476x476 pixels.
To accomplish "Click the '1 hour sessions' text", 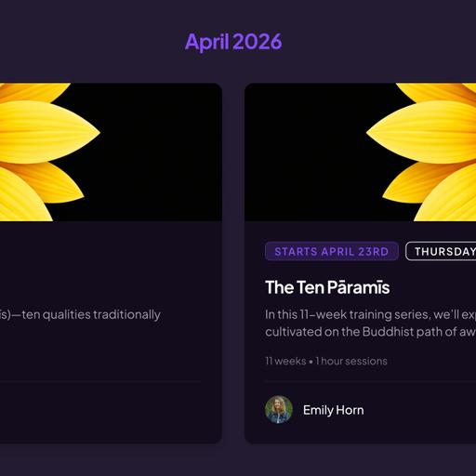I will point(351,361).
